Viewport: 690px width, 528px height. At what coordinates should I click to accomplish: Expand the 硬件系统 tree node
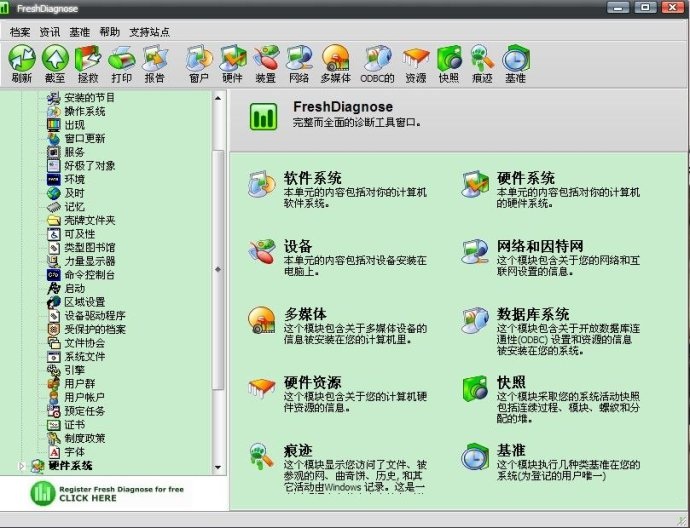(x=22, y=466)
